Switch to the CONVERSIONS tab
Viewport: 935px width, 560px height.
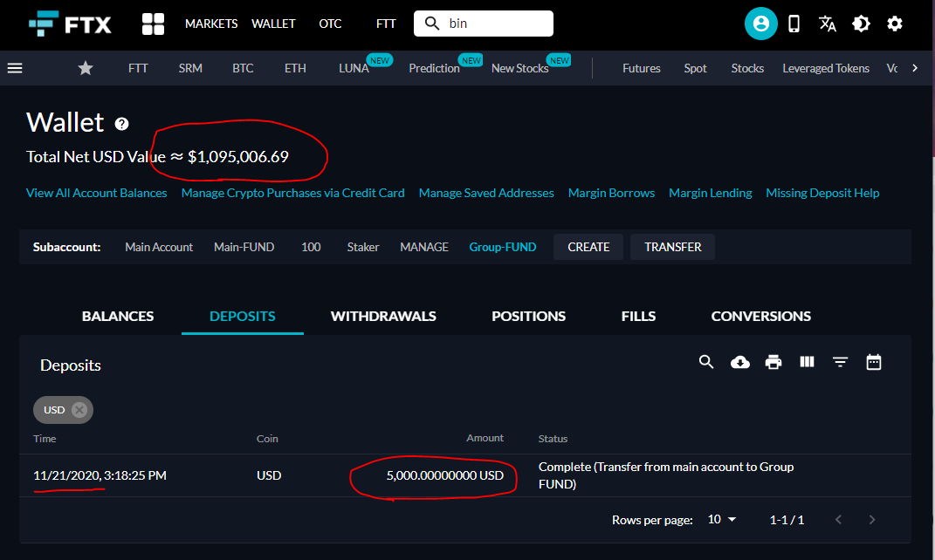761,317
